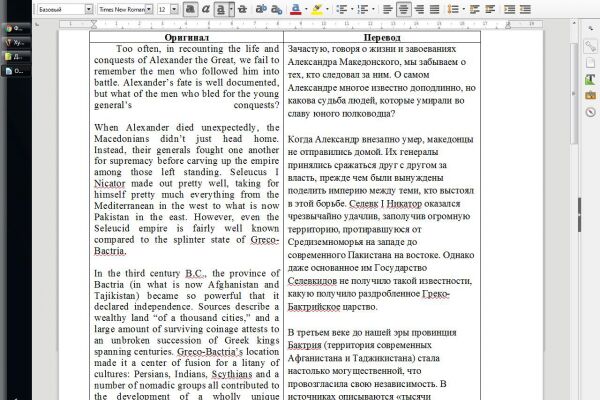Toggle strikethrough formatting

coord(242,9)
